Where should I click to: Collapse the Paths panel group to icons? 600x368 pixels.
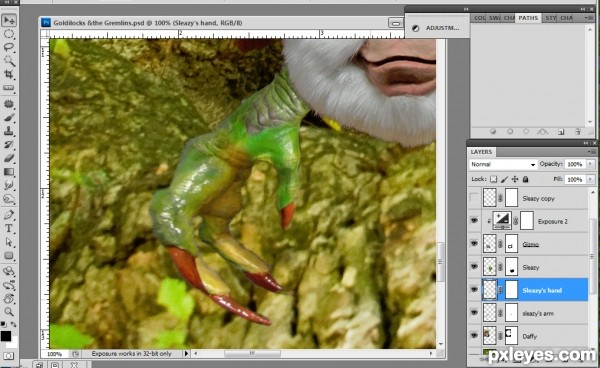[x=583, y=9]
